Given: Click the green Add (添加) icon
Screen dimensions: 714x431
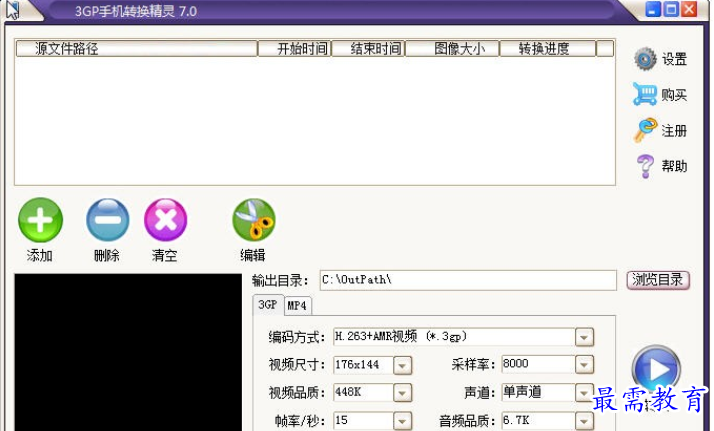Looking at the screenshot, I should click(x=41, y=220).
